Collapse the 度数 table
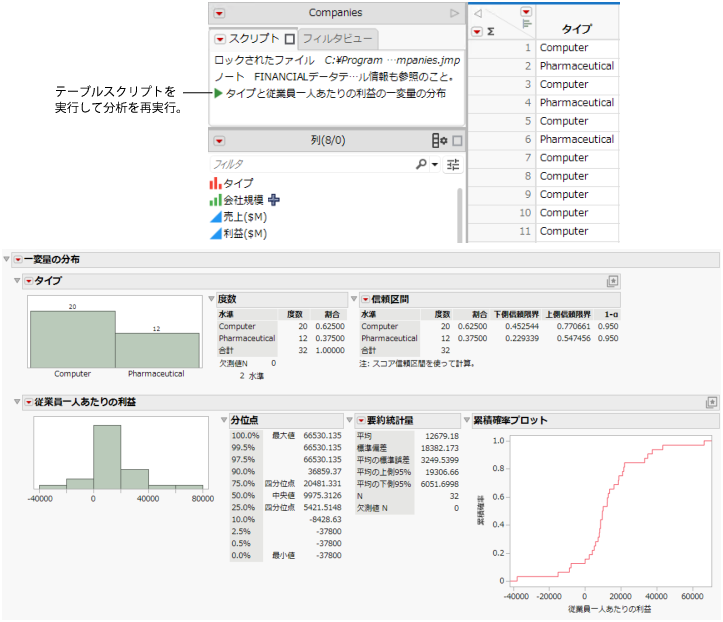Screen dimensions: 723x622 pos(211,299)
